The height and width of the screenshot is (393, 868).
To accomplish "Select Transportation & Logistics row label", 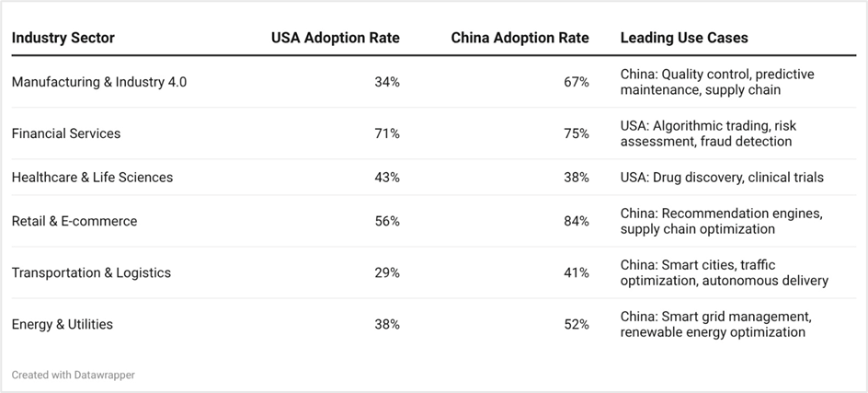I will pos(91,272).
